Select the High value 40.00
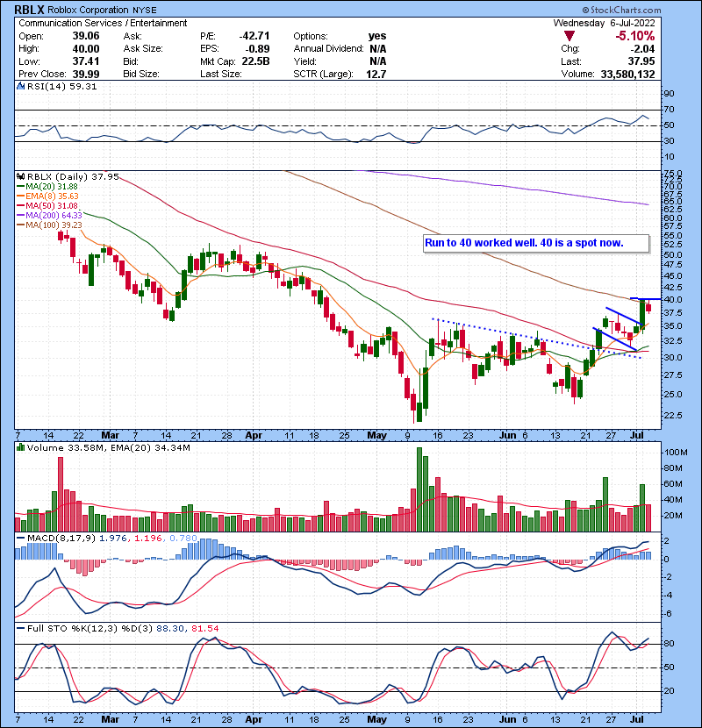The height and width of the screenshot is (728, 702). 86,49
